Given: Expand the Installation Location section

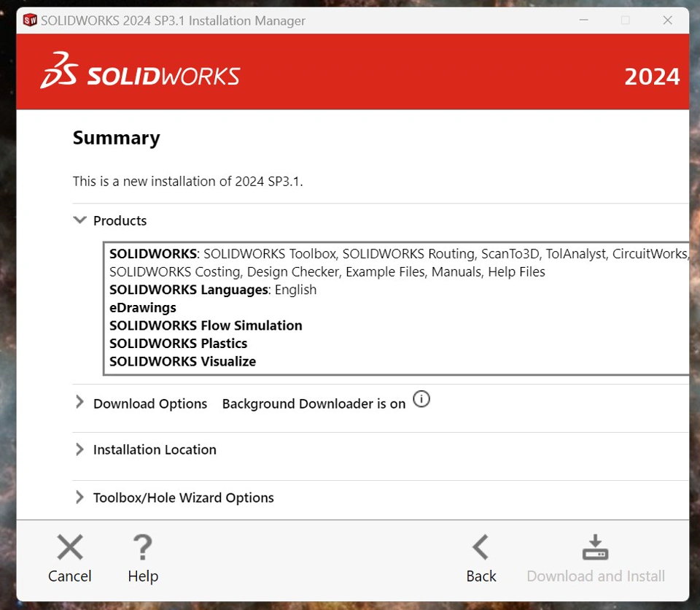Looking at the screenshot, I should pyautogui.click(x=79, y=449).
